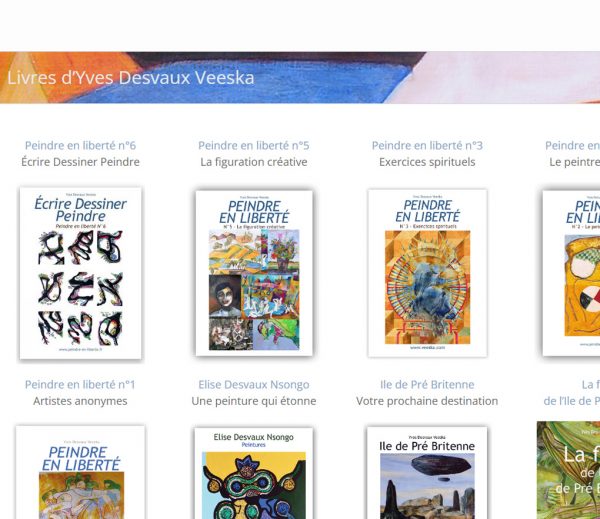Open the Elise Desvaux Nsongo title link

click(x=254, y=384)
